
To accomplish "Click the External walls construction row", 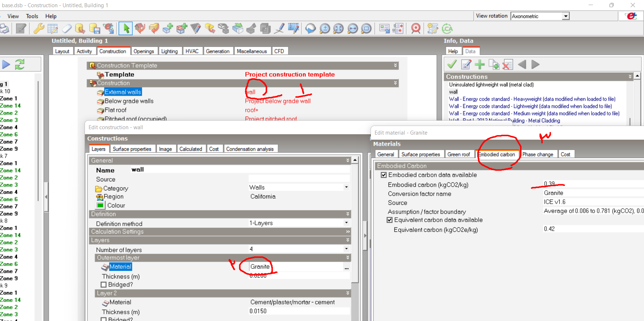I will [x=123, y=92].
